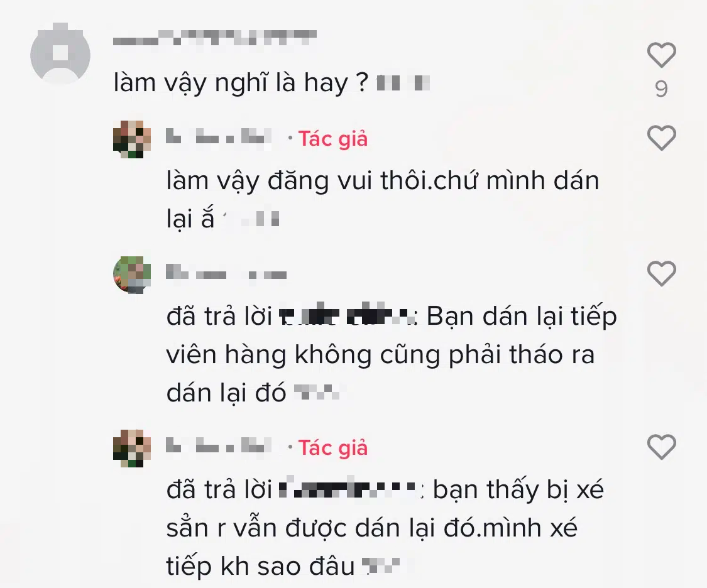707x588 pixels.
Task: Select the reply text "viên hàng không cũng phải tháo ra"
Action: tap(381, 355)
